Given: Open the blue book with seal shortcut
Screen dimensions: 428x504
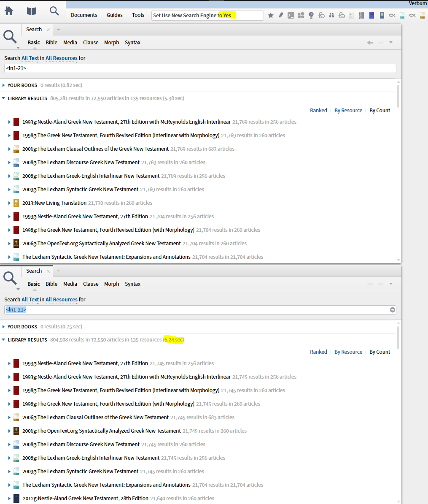Looking at the screenshot, I should pos(382,15).
